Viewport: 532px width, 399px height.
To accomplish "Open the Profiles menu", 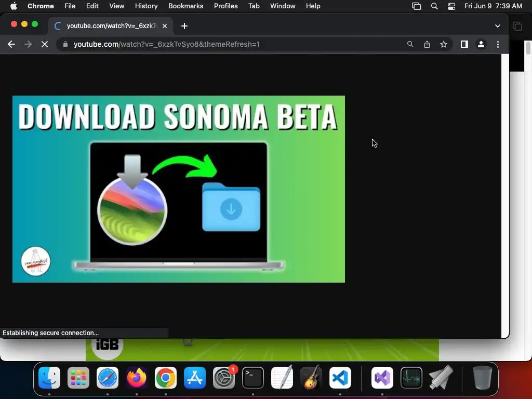I will tap(225, 6).
